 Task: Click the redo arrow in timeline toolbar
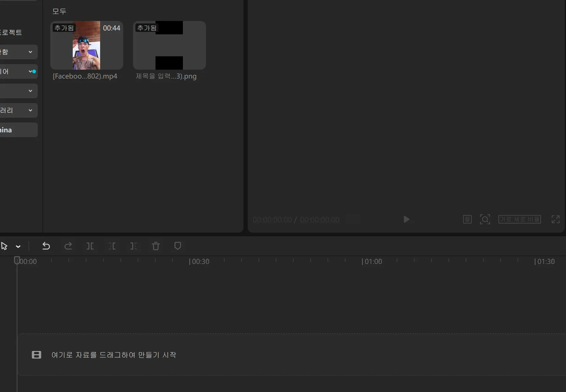pos(68,246)
